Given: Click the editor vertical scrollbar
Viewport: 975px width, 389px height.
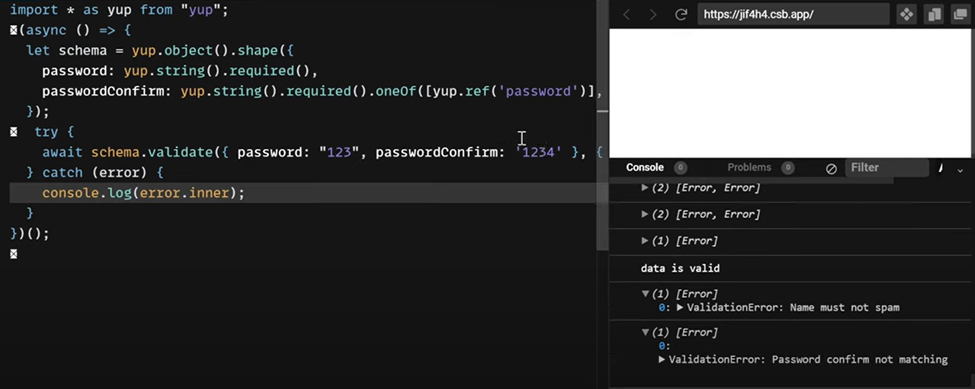Looking at the screenshot, I should pyautogui.click(x=602, y=124).
